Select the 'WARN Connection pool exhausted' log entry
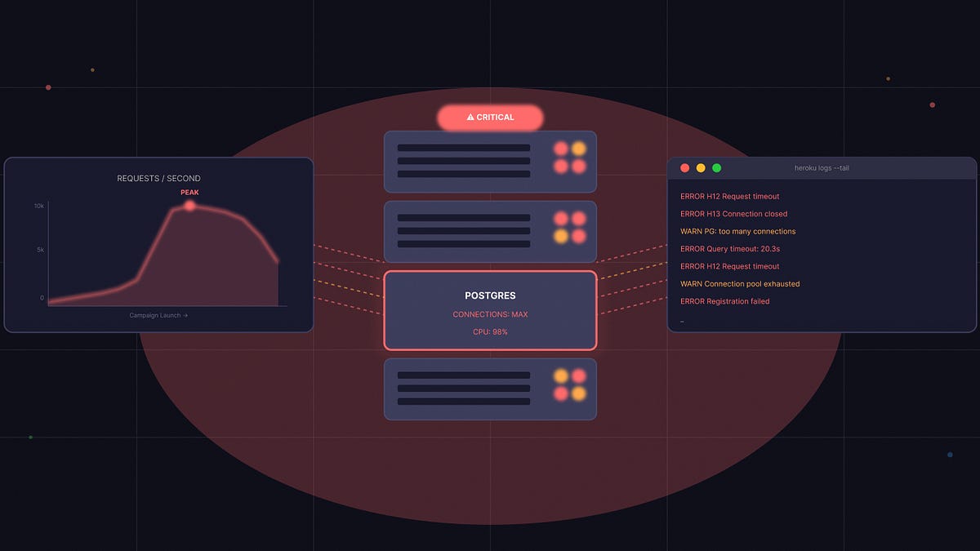This screenshot has height=551, width=980. click(740, 283)
